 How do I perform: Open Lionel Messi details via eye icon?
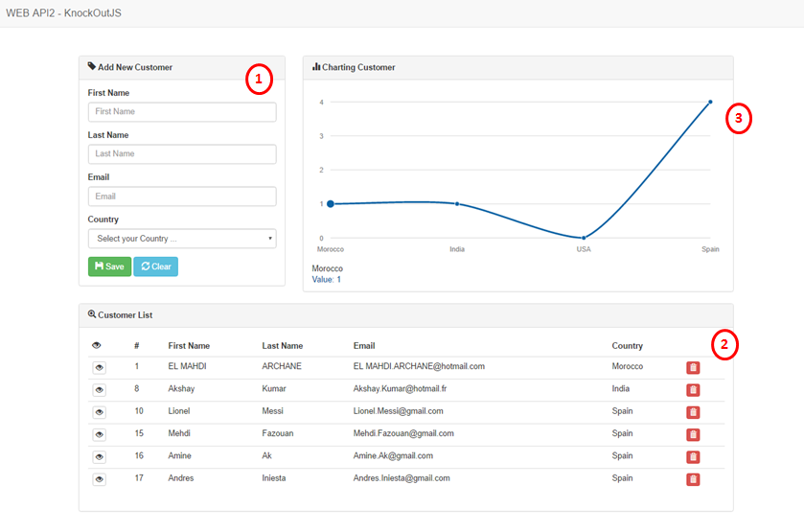point(99,412)
